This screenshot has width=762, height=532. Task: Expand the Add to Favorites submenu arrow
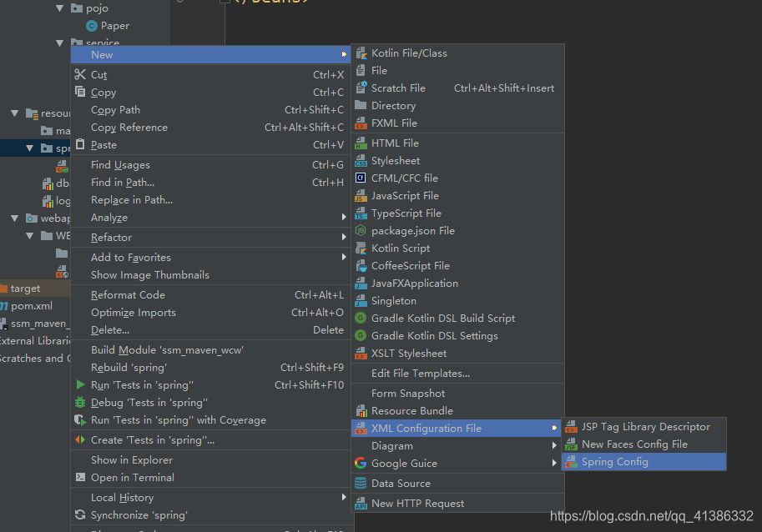[344, 257]
